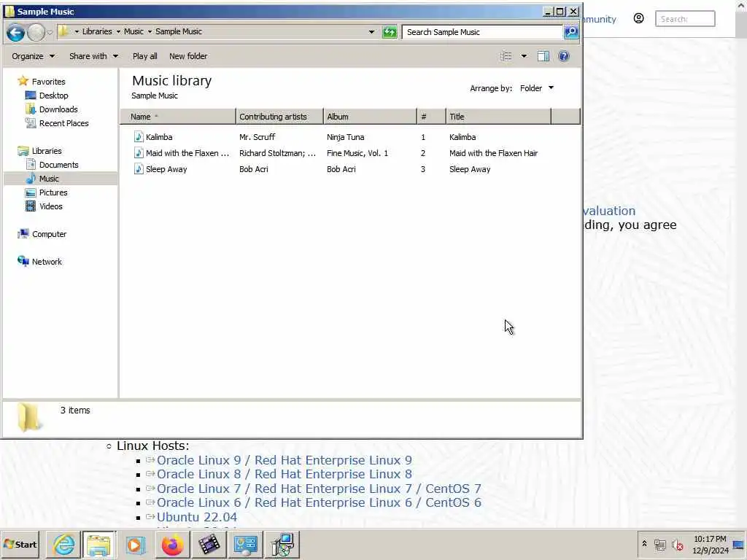Viewport: 747px width, 560px height.
Task: Switch to Firefox from taskbar
Action: pos(172,544)
